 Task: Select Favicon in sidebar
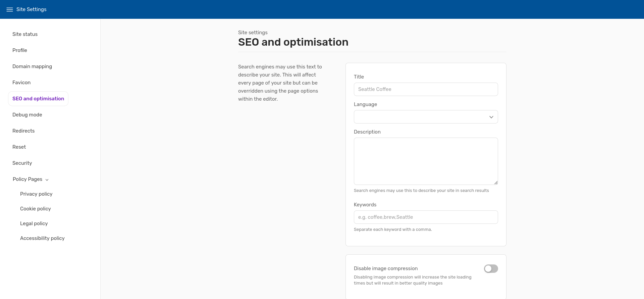point(21,83)
